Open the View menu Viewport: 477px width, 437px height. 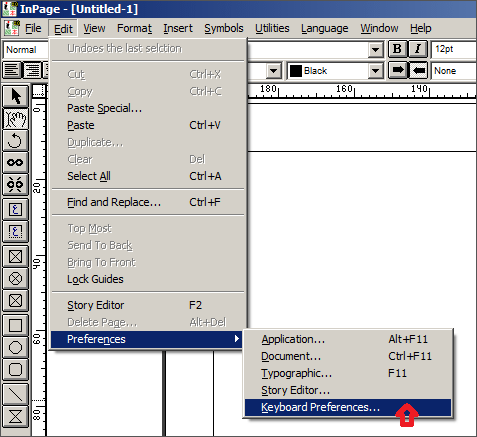(x=94, y=28)
